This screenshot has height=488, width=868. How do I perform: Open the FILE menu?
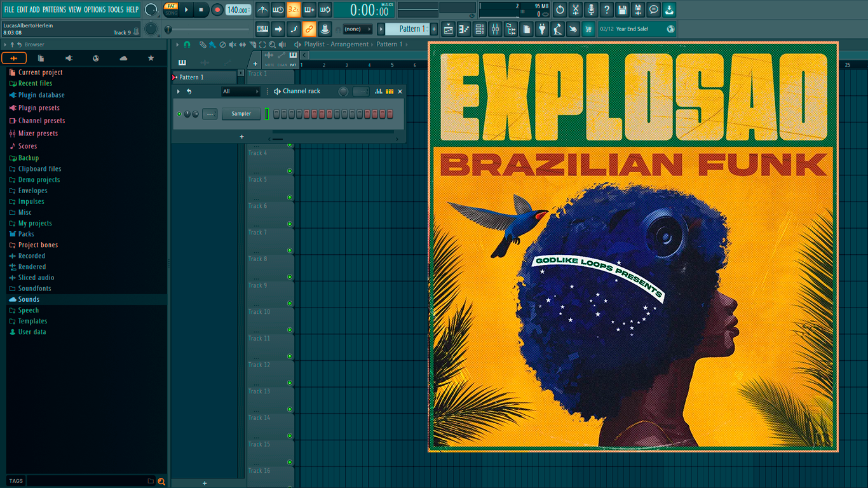(x=9, y=10)
